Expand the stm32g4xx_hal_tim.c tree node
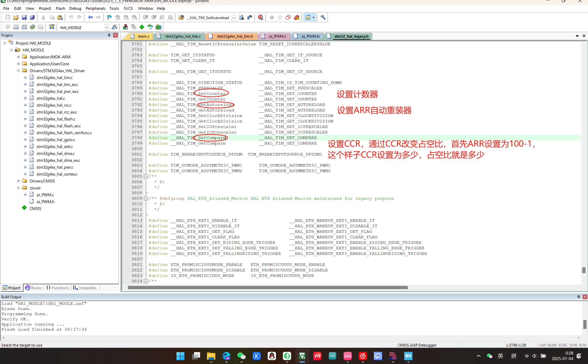 pyautogui.click(x=25, y=77)
